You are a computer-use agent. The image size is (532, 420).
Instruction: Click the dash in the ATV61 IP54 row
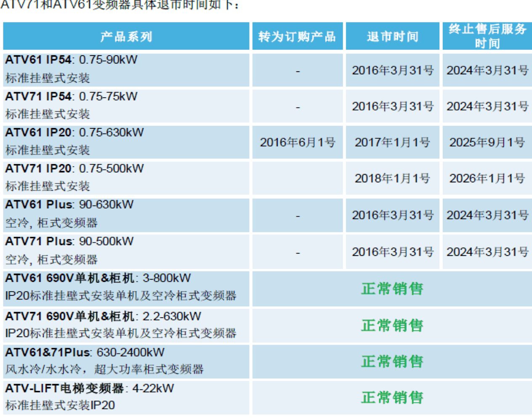pos(298,72)
